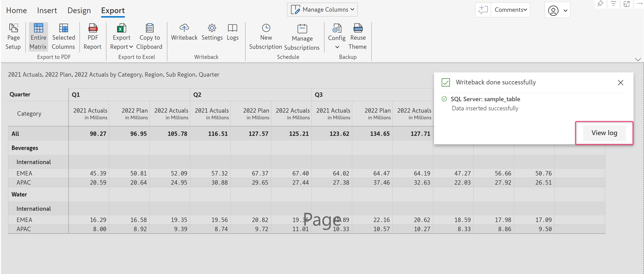Open Page Setup for export
The image size is (644, 274).
coord(13,37)
